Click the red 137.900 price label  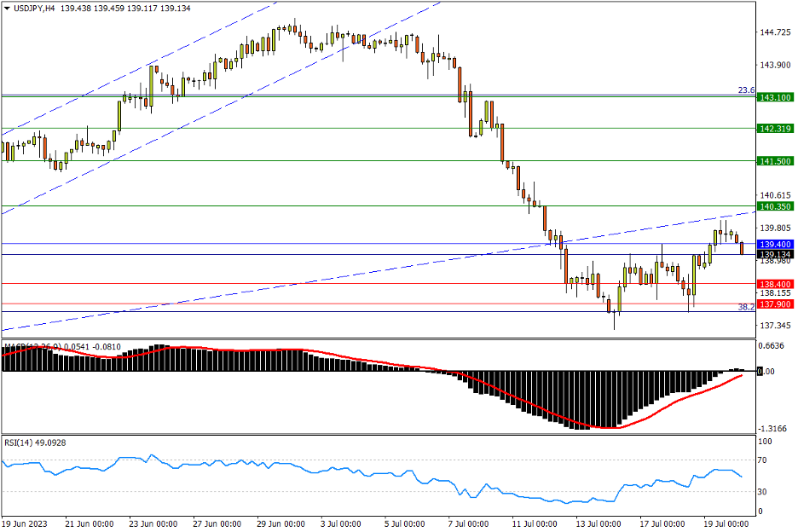point(775,304)
